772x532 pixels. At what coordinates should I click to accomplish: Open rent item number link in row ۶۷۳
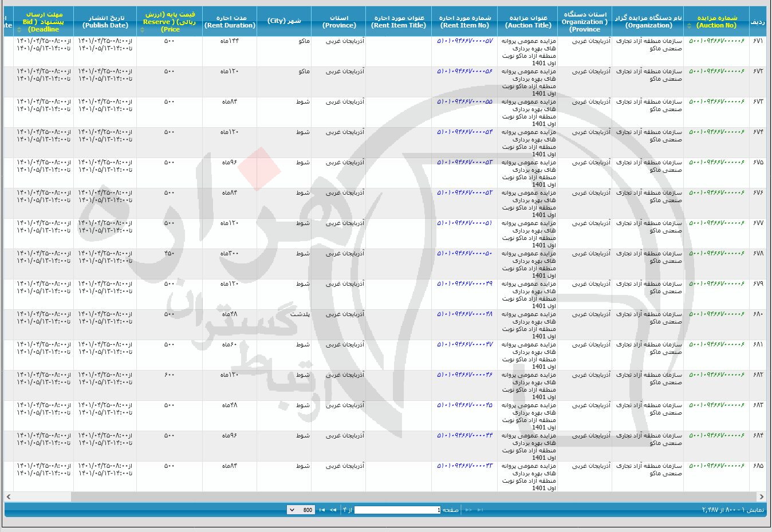464,102
